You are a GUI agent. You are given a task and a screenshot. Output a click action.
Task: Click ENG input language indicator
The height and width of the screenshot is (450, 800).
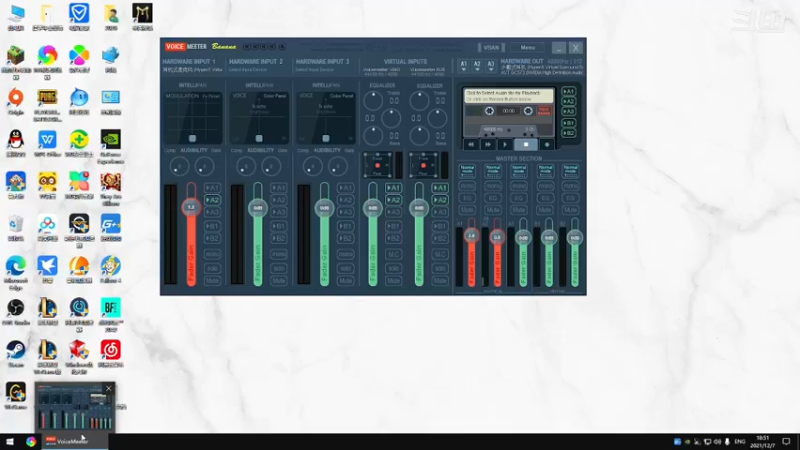tap(740, 441)
